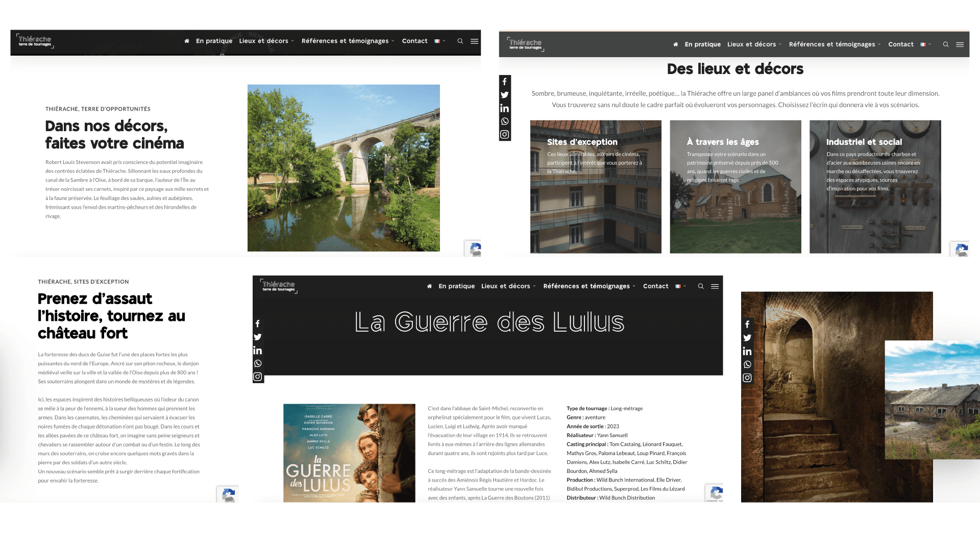
Task: Open language flag selector on viaduct page
Action: point(440,41)
